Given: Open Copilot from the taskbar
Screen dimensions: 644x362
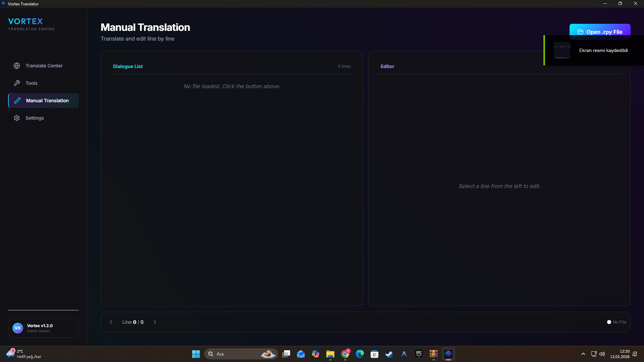Looking at the screenshot, I should coord(316,354).
